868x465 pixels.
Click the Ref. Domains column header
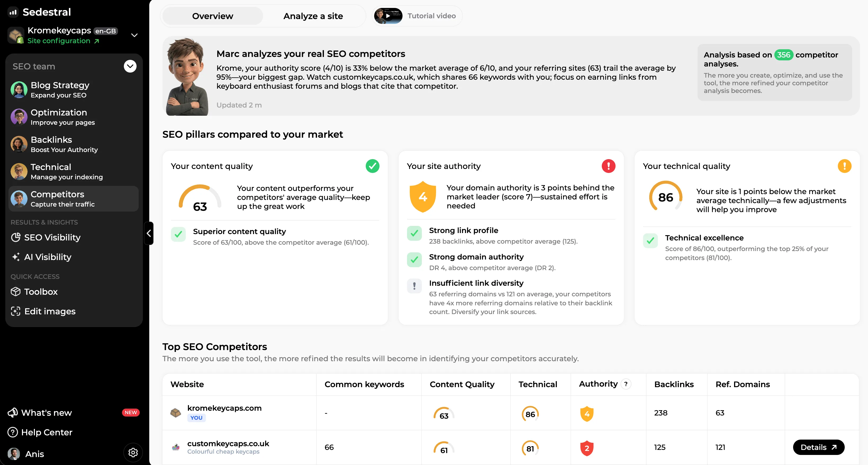743,384
